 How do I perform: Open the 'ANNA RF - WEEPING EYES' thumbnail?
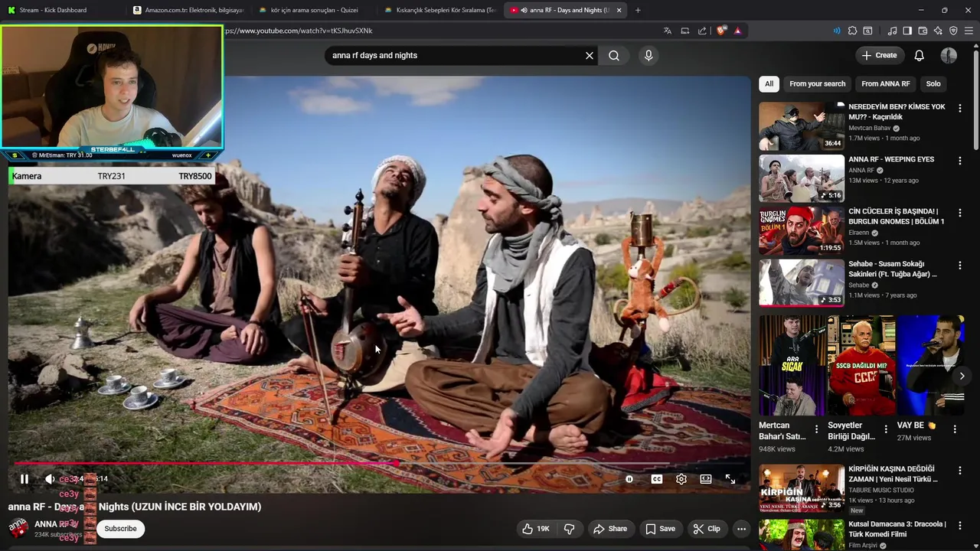coord(801,178)
